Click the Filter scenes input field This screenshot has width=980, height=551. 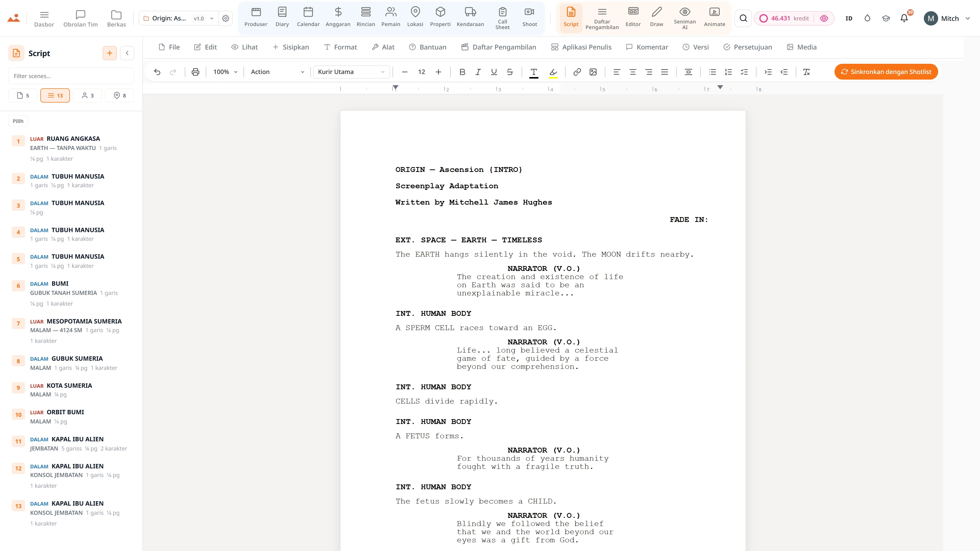(x=71, y=76)
